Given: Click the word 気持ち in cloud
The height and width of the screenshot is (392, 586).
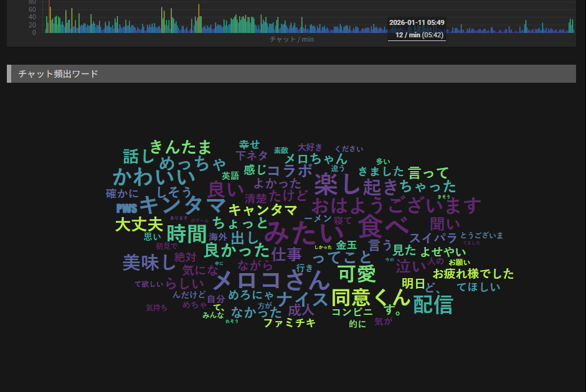Looking at the screenshot, I should (156, 308).
